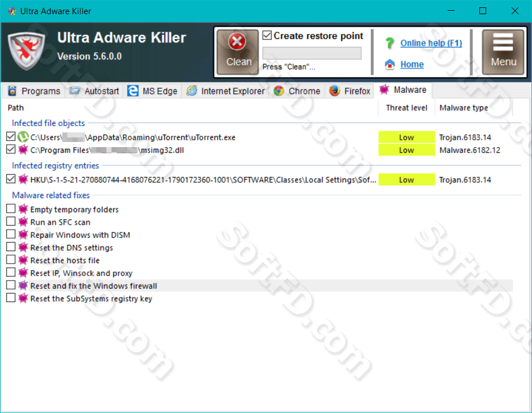Click the Autostart tab icon
Image resolution: width=532 pixels, height=413 pixels.
point(74,91)
